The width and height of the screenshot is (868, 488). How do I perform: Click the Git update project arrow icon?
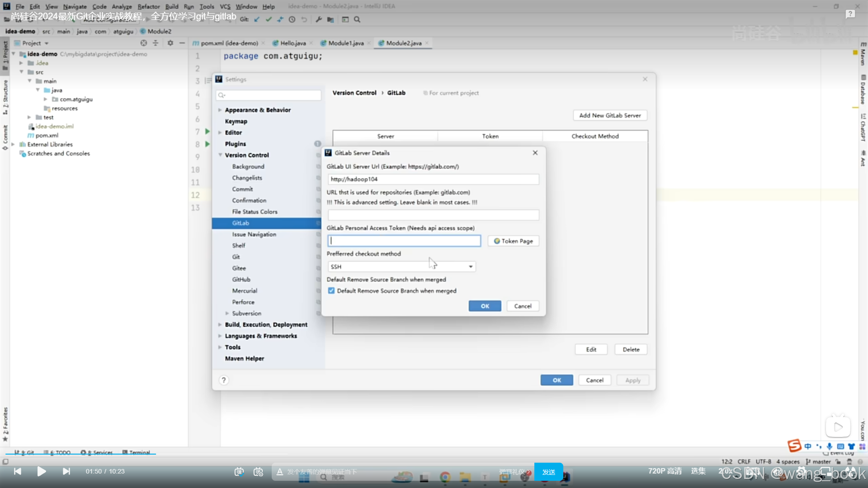click(257, 19)
